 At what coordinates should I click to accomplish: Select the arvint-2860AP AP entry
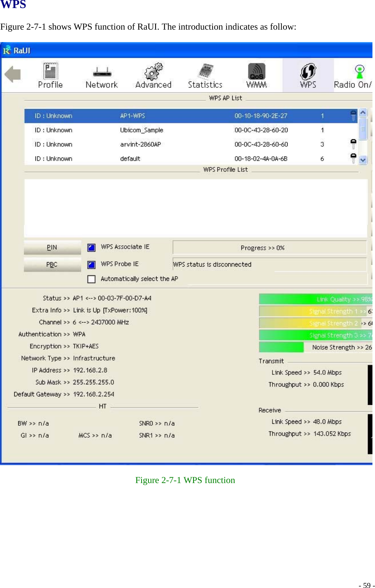click(191, 144)
